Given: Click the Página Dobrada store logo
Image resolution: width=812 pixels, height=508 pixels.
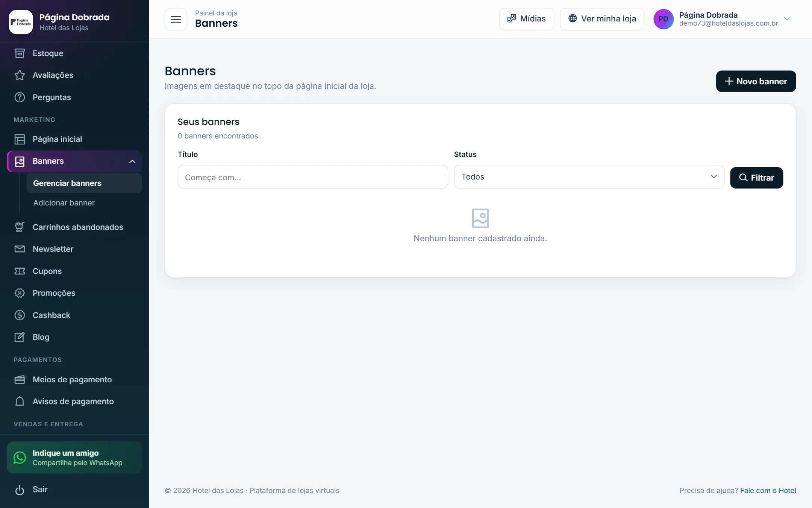Looking at the screenshot, I should tap(21, 22).
